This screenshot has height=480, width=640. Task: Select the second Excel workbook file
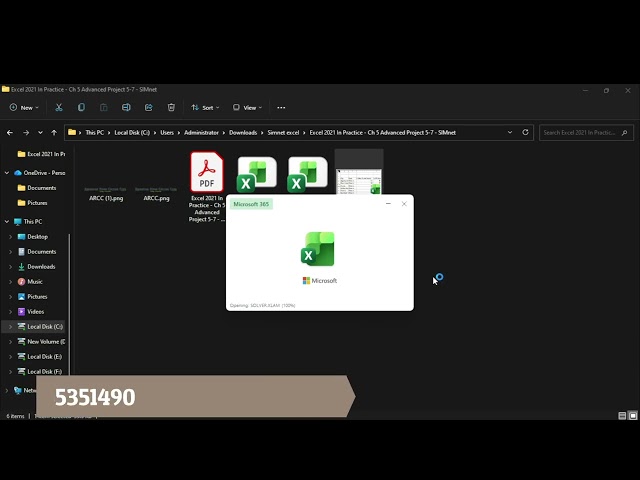tap(307, 174)
